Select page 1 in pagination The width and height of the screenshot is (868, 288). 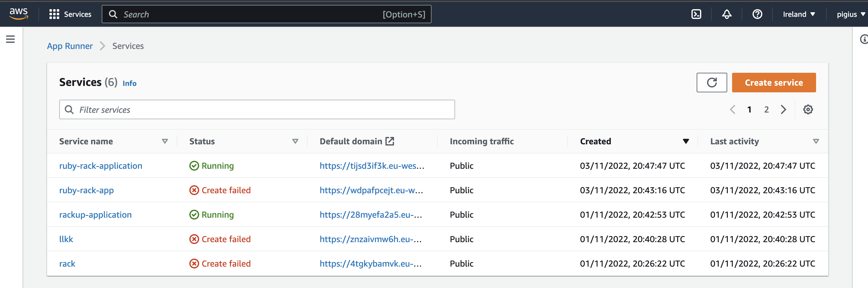pyautogui.click(x=749, y=109)
